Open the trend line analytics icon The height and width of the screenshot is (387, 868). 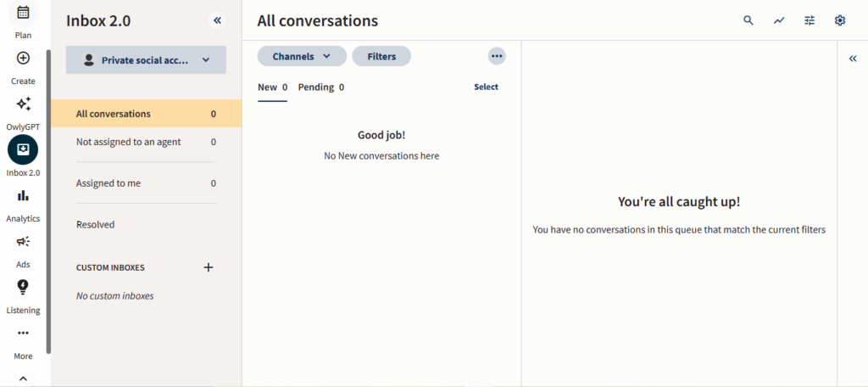click(x=779, y=20)
